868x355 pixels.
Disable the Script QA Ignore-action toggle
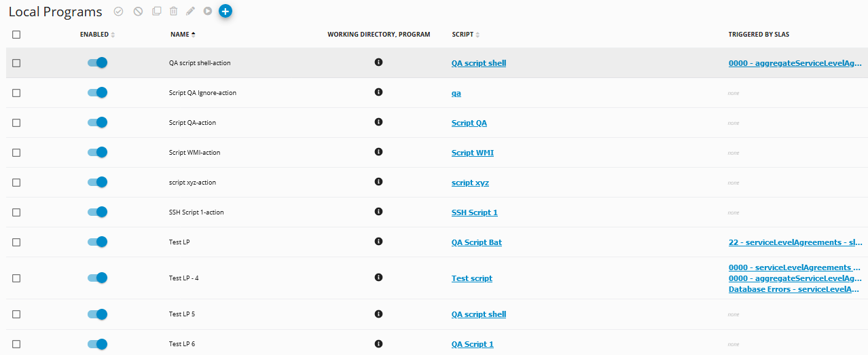click(x=97, y=92)
